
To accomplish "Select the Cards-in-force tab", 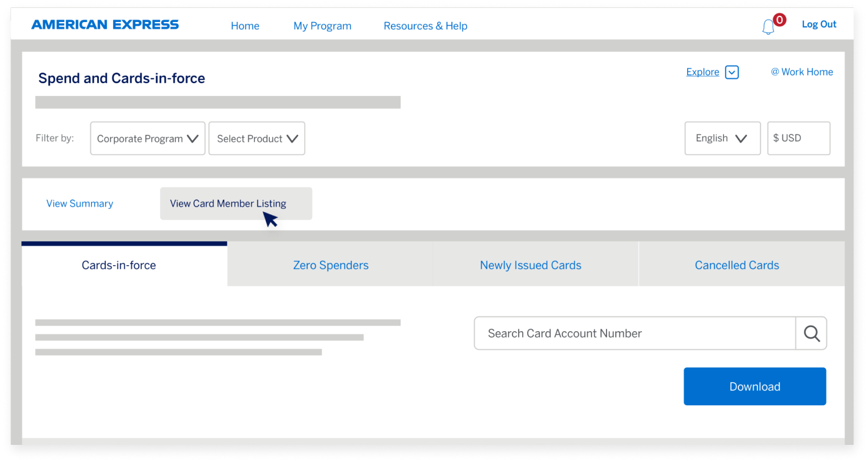I will pyautogui.click(x=119, y=265).
